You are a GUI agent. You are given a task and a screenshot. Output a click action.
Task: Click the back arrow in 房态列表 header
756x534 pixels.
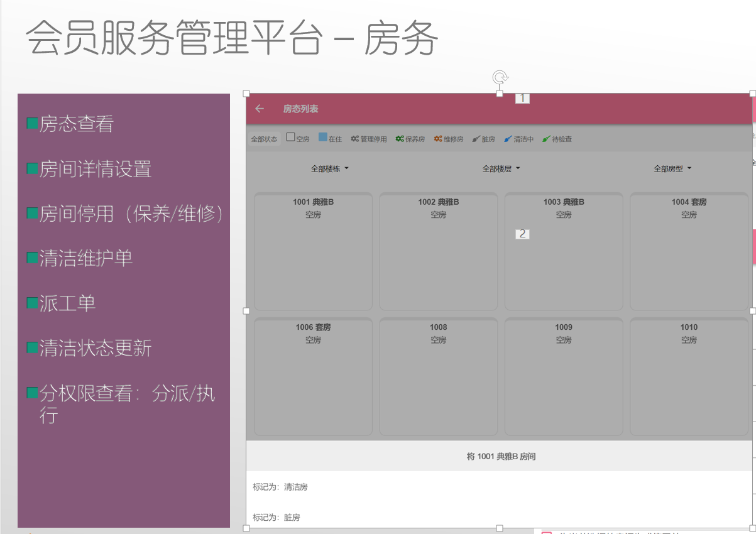point(260,109)
